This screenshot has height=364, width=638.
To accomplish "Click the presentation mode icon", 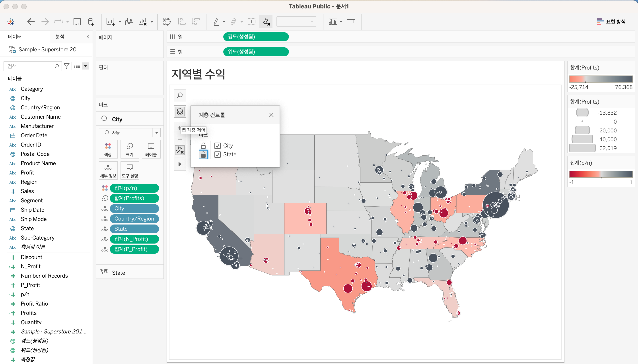I will (351, 22).
